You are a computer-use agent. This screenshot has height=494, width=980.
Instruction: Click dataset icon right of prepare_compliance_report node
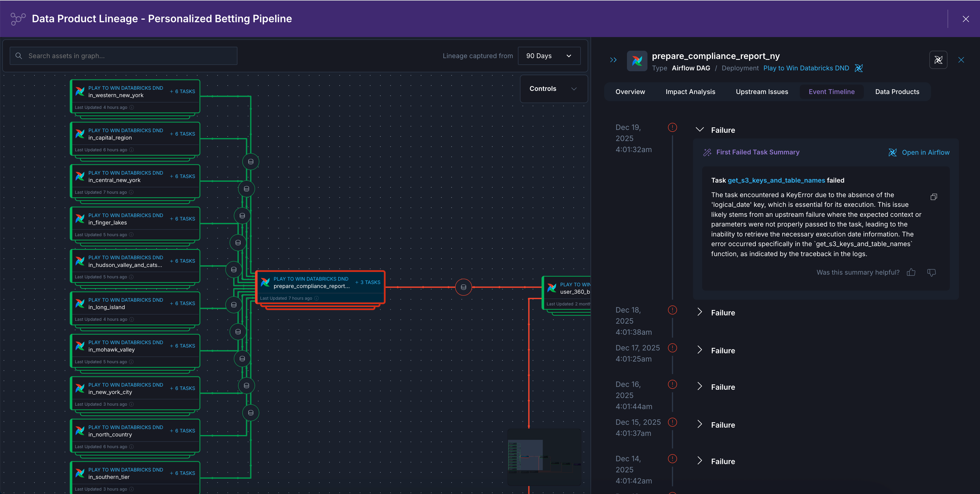(463, 287)
